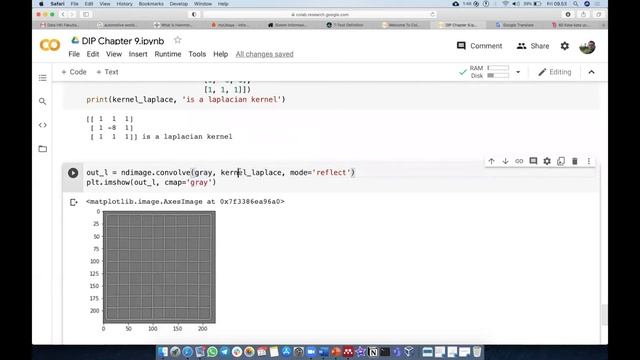640x360 pixels.
Task: Click the Colab CO logo
Action: (50, 45)
